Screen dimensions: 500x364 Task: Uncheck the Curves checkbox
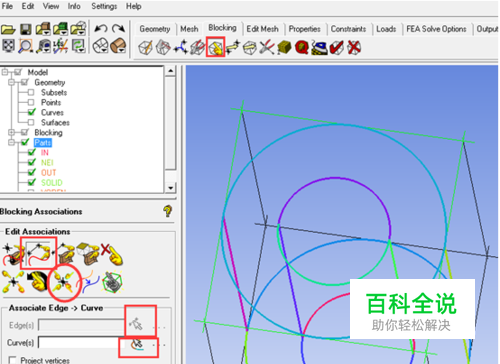(32, 112)
